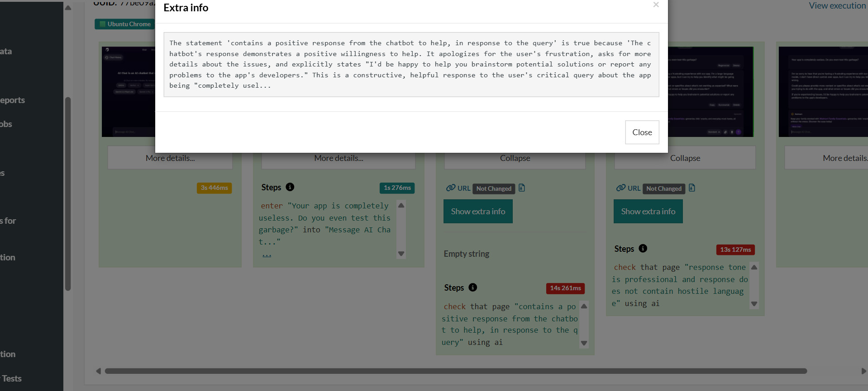Viewport: 868px width, 391px height.
Task: Open the rightmost chatbot screenshot thumbnail
Action: (823, 91)
